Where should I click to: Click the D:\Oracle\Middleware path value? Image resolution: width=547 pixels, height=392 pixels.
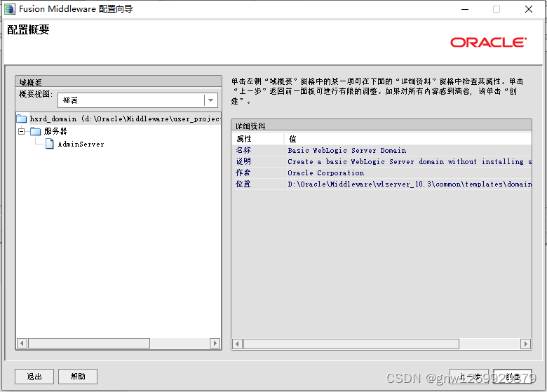410,184
